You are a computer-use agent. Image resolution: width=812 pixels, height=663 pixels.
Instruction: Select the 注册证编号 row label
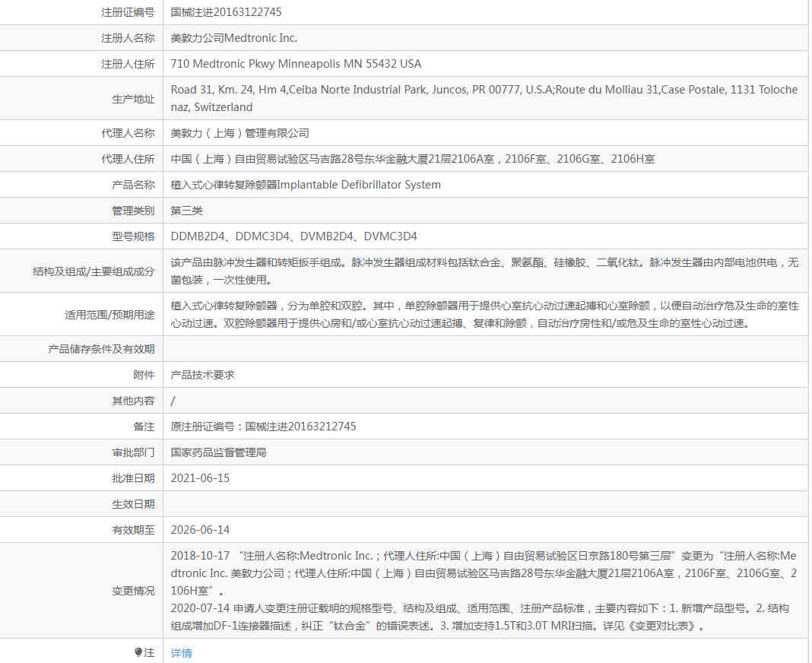pos(128,12)
